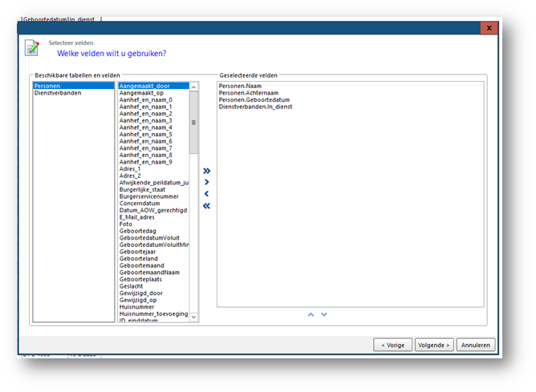Continue with the Volgende button
536x392 pixels.
(434, 345)
